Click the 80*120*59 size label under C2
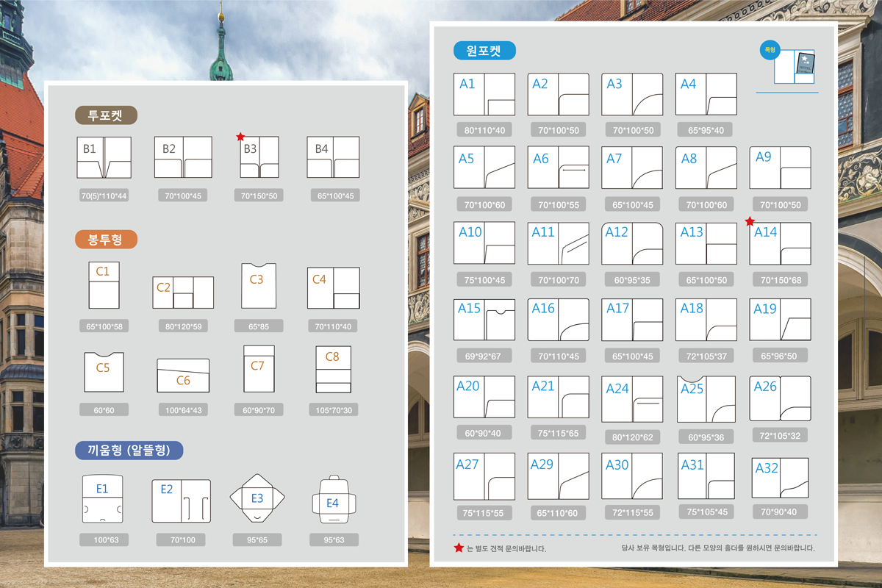The width and height of the screenshot is (882, 588). (x=184, y=326)
